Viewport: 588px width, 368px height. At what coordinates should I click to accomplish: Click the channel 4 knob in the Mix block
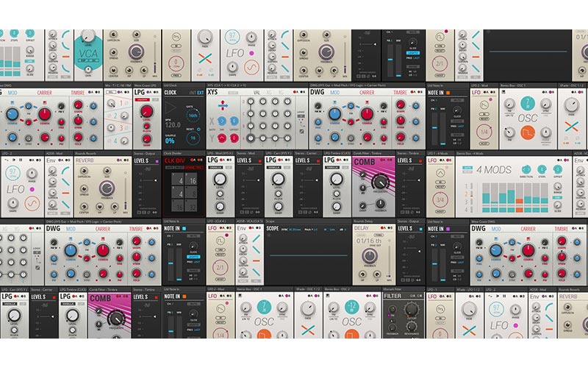point(124,141)
